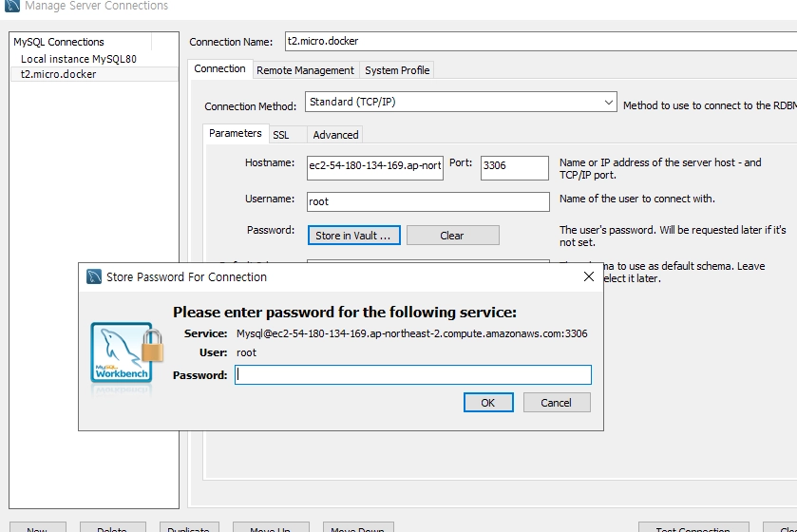Screen dimensions: 797x532
Task: Cancel the store password dialog
Action: (x=557, y=403)
